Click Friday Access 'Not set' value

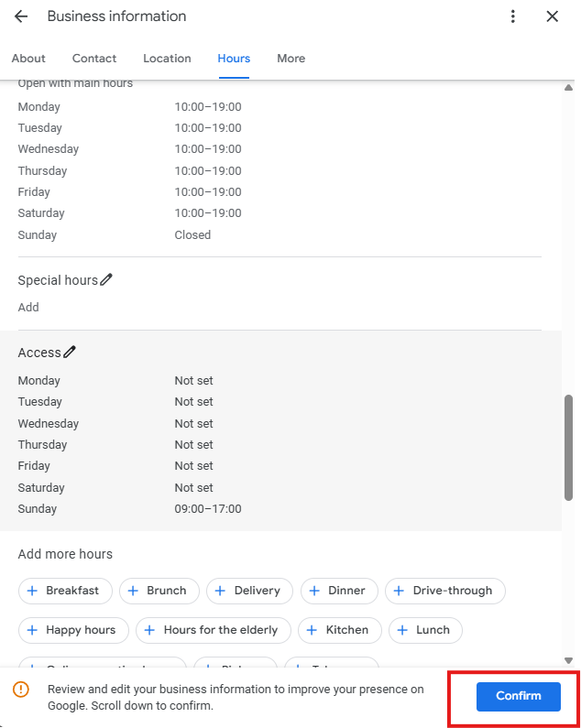[193, 466]
